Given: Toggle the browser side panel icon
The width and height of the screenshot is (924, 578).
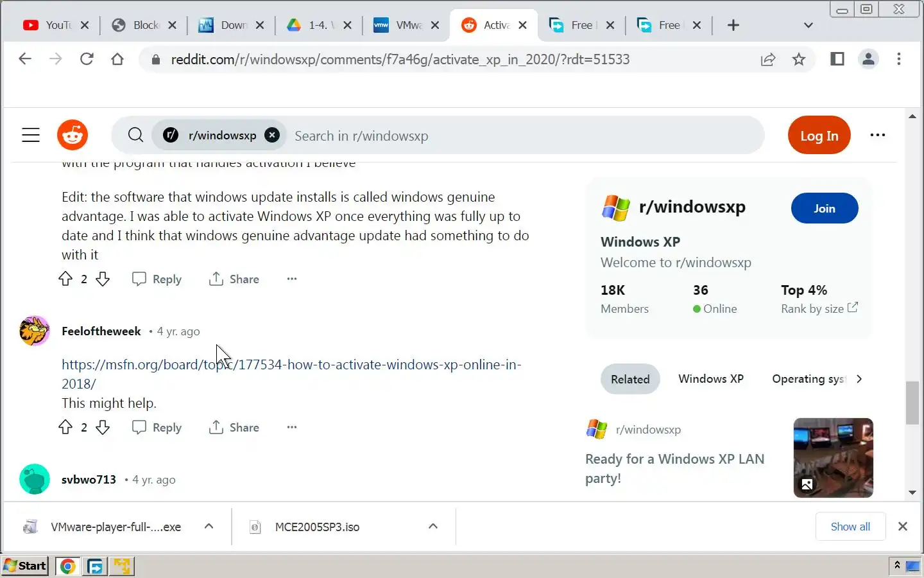Looking at the screenshot, I should [837, 59].
